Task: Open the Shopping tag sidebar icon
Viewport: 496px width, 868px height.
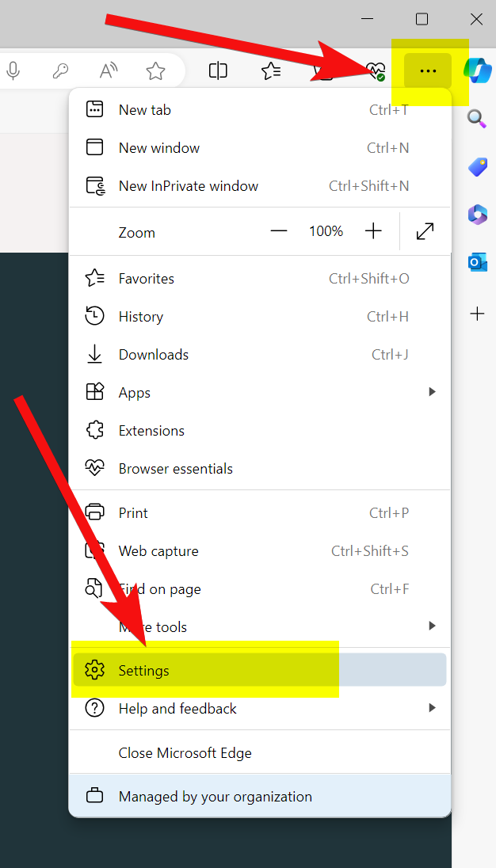Action: pos(477,166)
